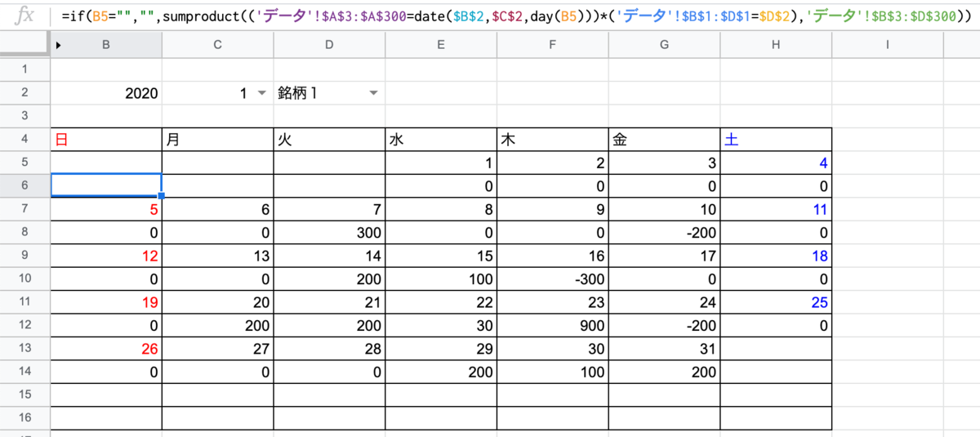This screenshot has width=980, height=437.
Task: Click the 水 Wednesday header cell
Action: click(x=441, y=140)
